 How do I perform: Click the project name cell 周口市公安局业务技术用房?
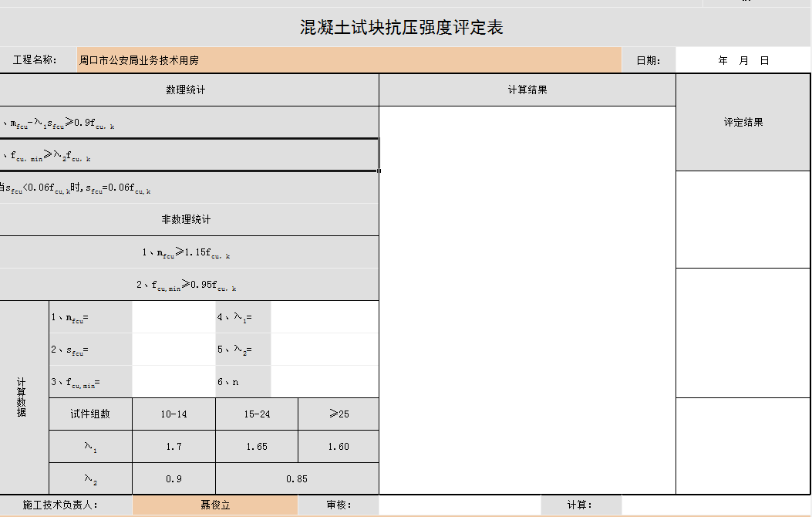pyautogui.click(x=349, y=60)
